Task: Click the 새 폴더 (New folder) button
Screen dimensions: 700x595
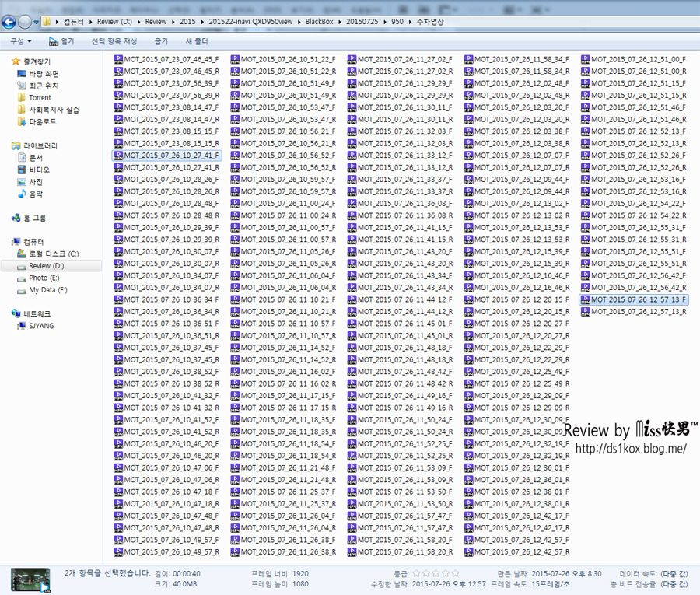Action: pos(197,41)
